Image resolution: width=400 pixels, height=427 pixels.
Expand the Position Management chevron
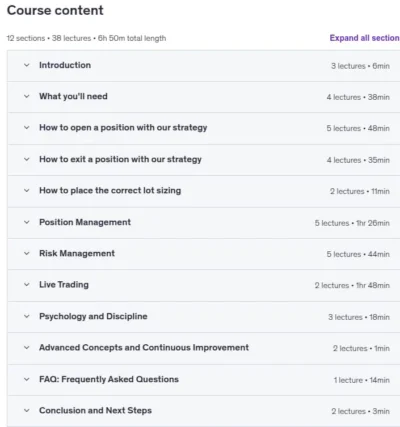pos(27,222)
